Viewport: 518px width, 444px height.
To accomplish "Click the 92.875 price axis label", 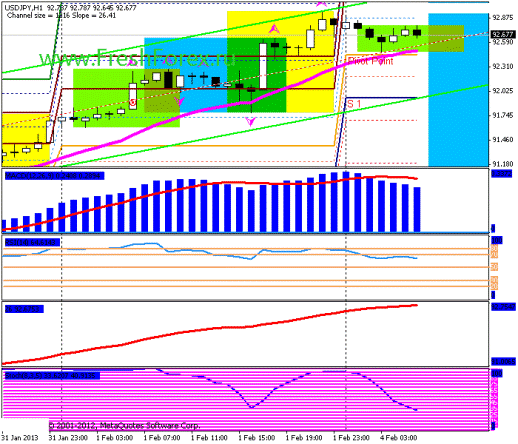I will tap(503, 18).
